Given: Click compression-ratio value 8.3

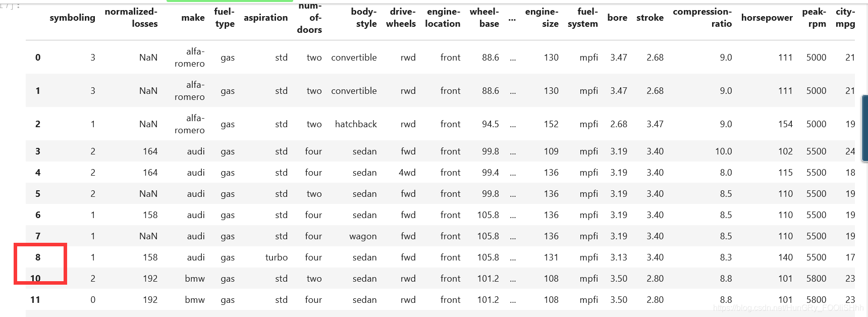Looking at the screenshot, I should coord(726,257).
